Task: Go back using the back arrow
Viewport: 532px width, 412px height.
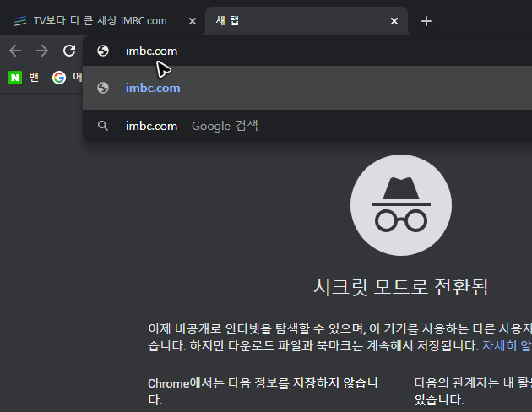Action: pos(15,51)
